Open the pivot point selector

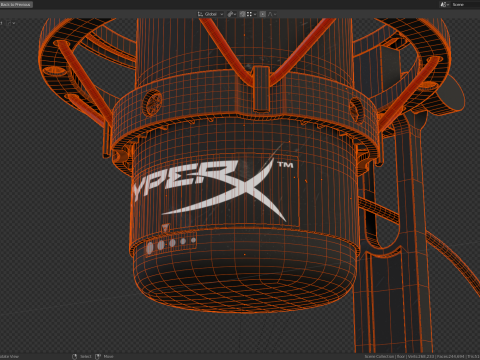point(232,14)
